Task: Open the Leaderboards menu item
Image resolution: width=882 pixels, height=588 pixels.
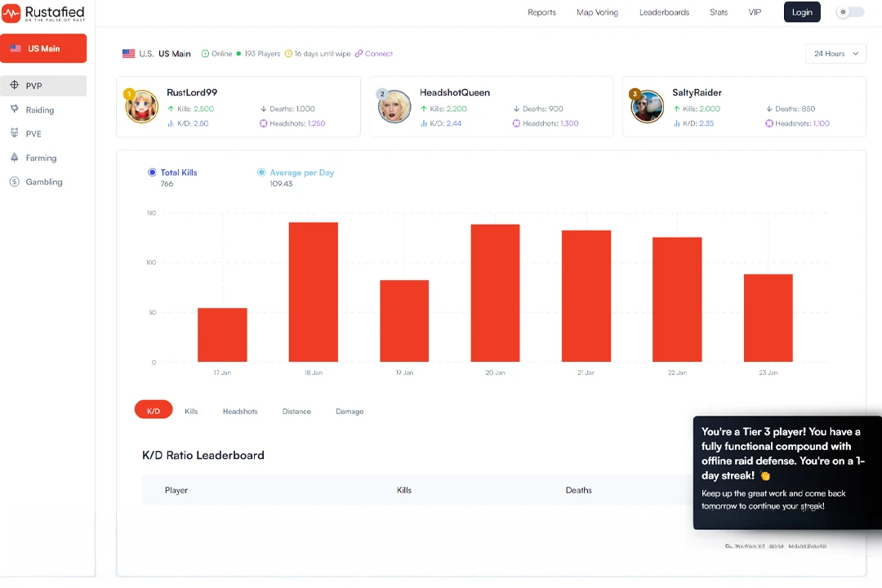Action: point(664,12)
